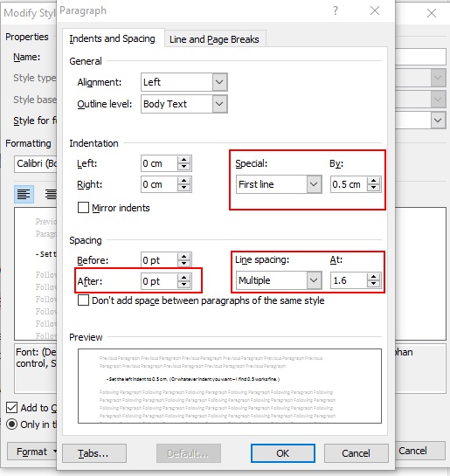Close the Modify Style window behind
This screenshot has width=450, height=476.
click(x=432, y=13)
